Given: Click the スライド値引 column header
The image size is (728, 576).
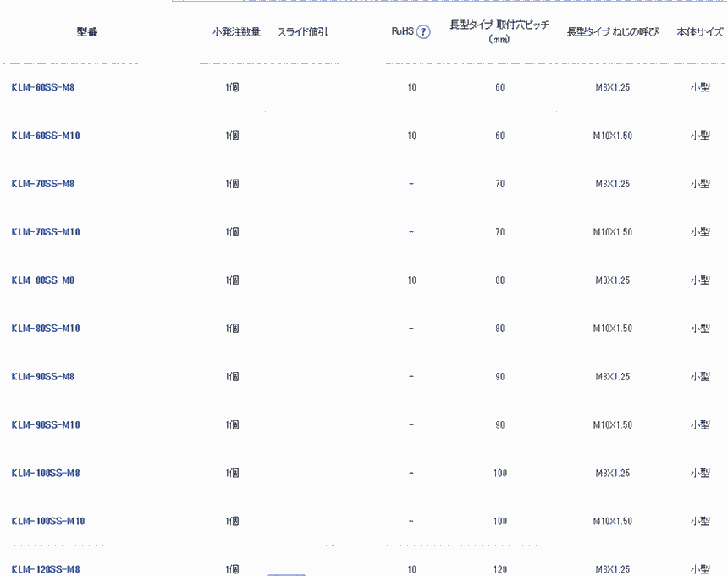Looking at the screenshot, I should pyautogui.click(x=302, y=32).
